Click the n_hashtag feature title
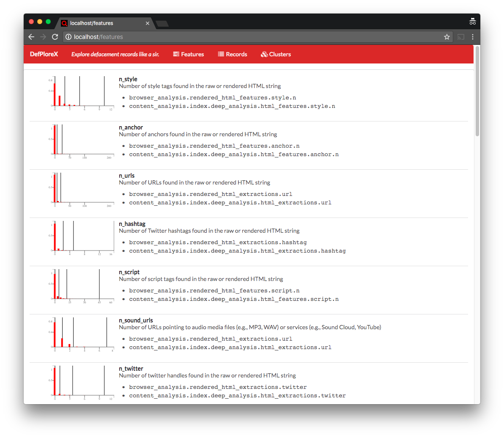504x438 pixels. coord(132,224)
